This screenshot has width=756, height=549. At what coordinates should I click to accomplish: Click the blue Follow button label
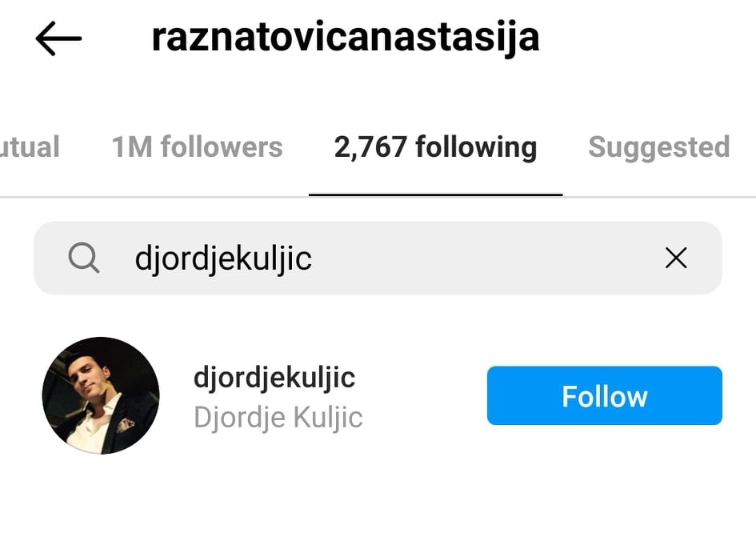coord(605,397)
